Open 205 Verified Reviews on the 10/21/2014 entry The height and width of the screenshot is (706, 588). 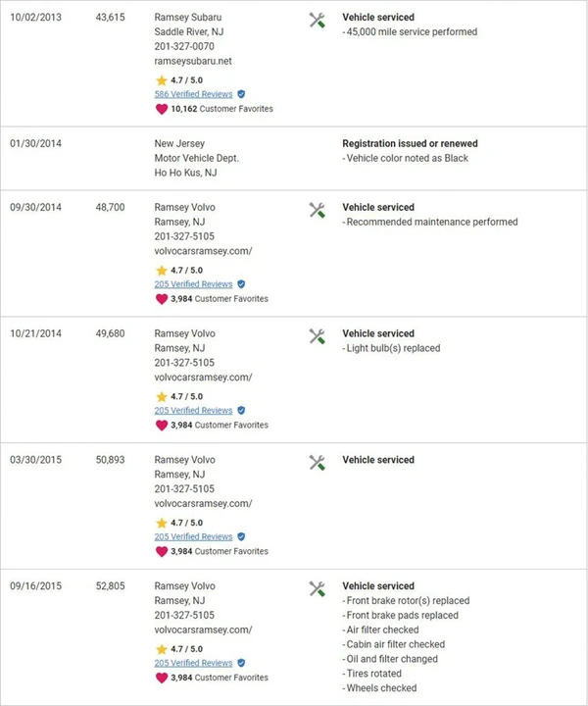tap(193, 411)
